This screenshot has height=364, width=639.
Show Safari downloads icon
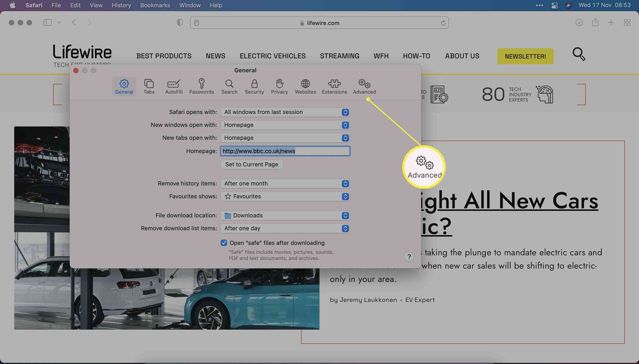579,22
